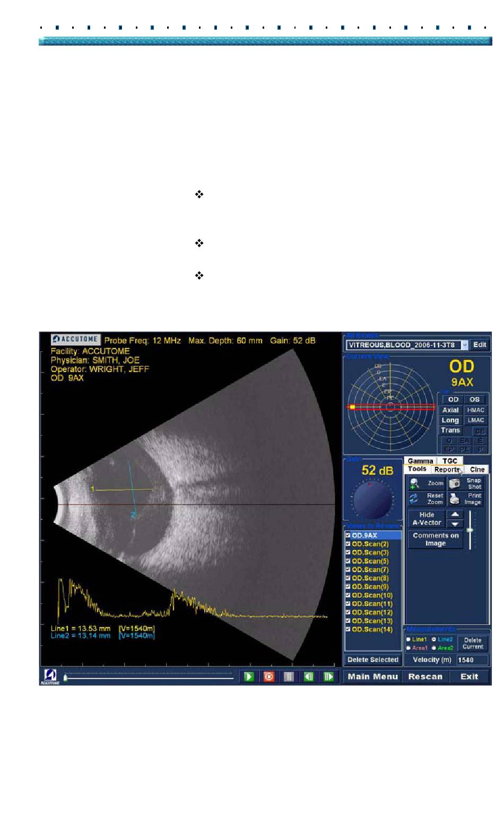Click the yellow probe marker on orientation wheel
The width and height of the screenshot is (504, 824).
pyautogui.click(x=352, y=407)
